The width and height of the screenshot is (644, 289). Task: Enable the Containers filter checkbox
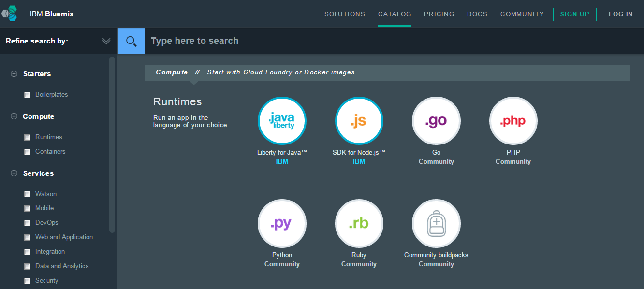point(27,151)
